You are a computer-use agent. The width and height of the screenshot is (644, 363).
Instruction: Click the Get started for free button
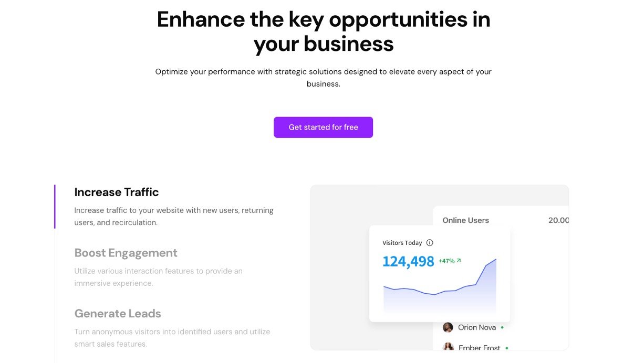[x=323, y=127]
